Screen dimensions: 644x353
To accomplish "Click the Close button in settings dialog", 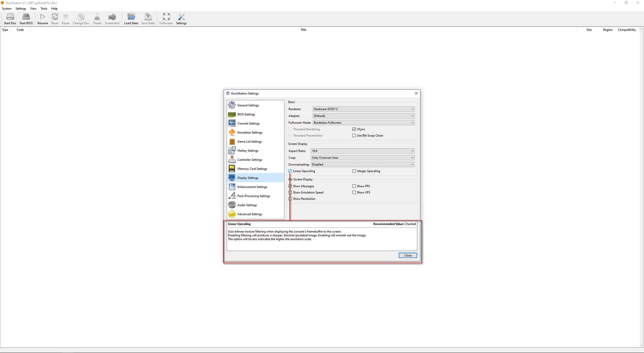I will click(408, 256).
